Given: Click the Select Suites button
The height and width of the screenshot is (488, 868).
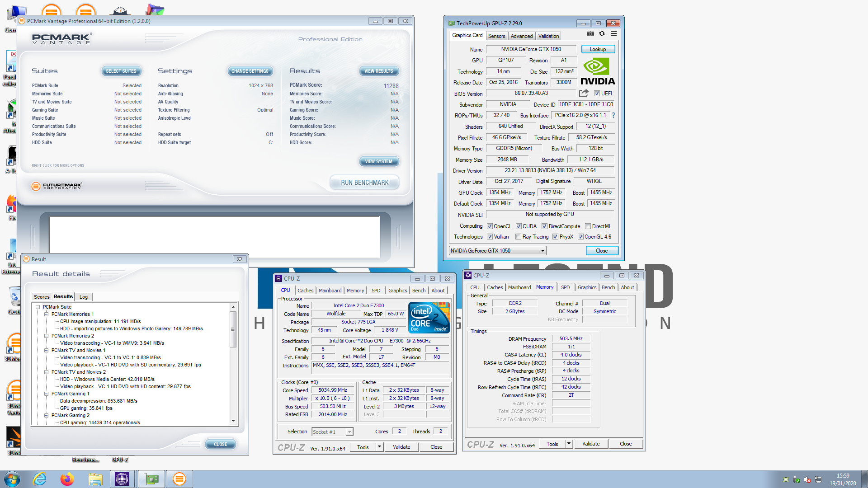Looking at the screenshot, I should (121, 71).
